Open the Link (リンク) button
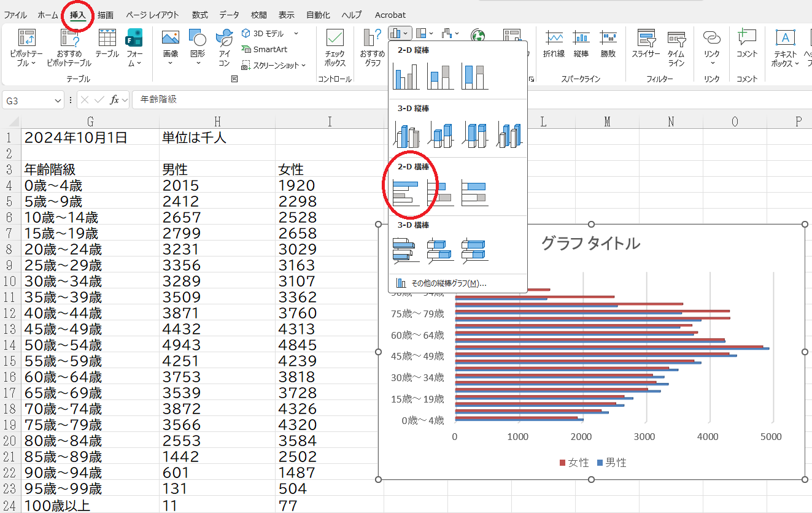The width and height of the screenshot is (812, 513). (712, 47)
